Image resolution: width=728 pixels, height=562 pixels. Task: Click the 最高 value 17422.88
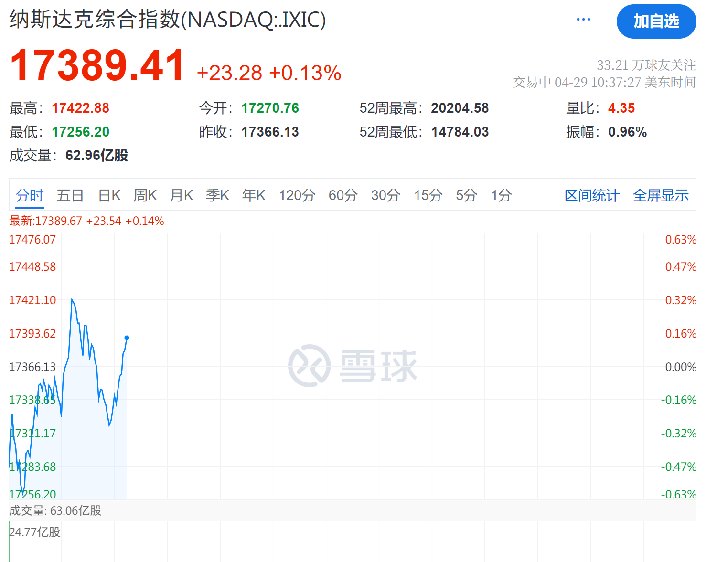point(80,108)
